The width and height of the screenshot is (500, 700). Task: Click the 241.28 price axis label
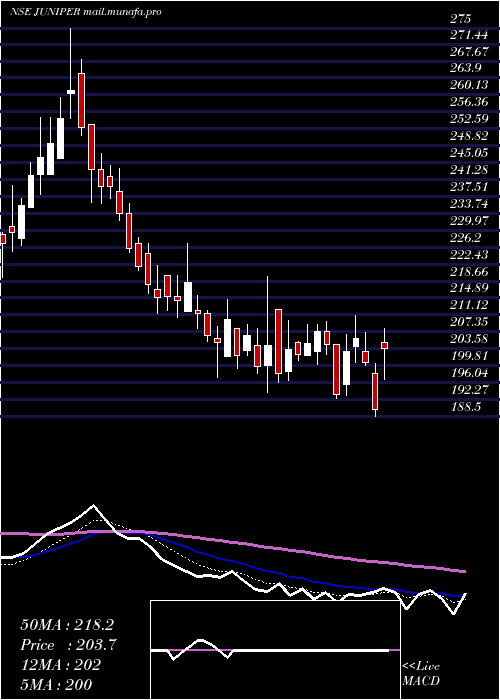tap(468, 171)
